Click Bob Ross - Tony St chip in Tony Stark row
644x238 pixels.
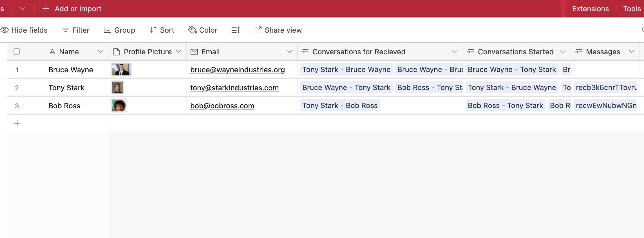[x=429, y=87]
